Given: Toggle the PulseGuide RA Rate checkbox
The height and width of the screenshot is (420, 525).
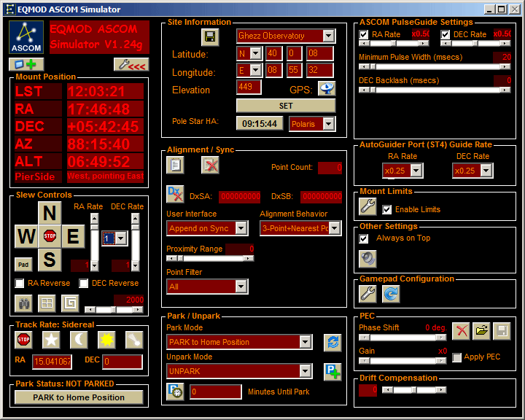Looking at the screenshot, I should (364, 34).
